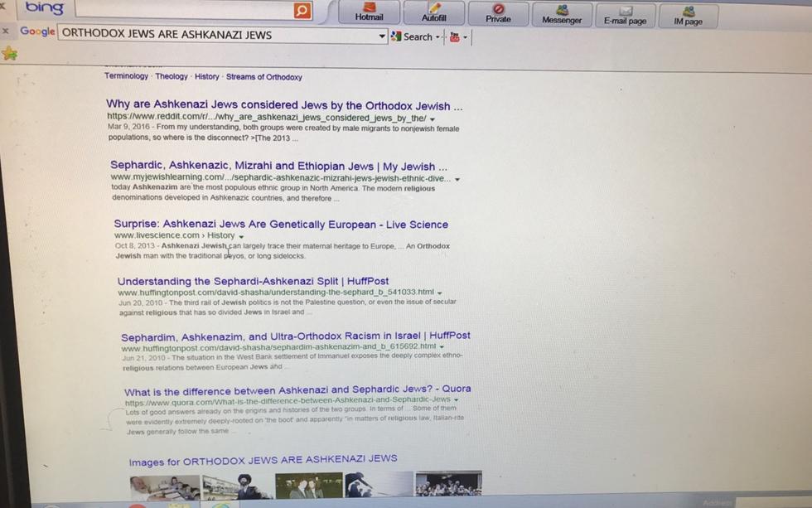Viewport: 812px width, 508px height.
Task: Click the huffingtonpost understanding-the-sephard URL text
Action: tap(276, 292)
